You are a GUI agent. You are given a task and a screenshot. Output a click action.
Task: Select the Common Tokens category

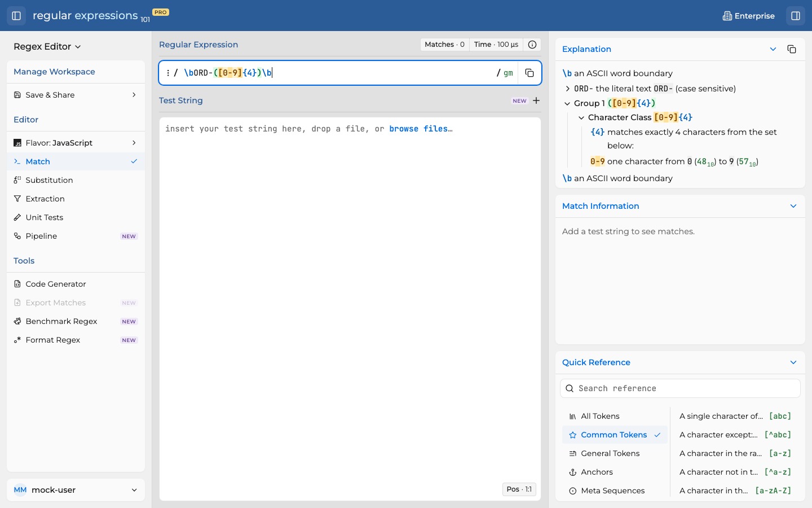[x=615, y=435]
